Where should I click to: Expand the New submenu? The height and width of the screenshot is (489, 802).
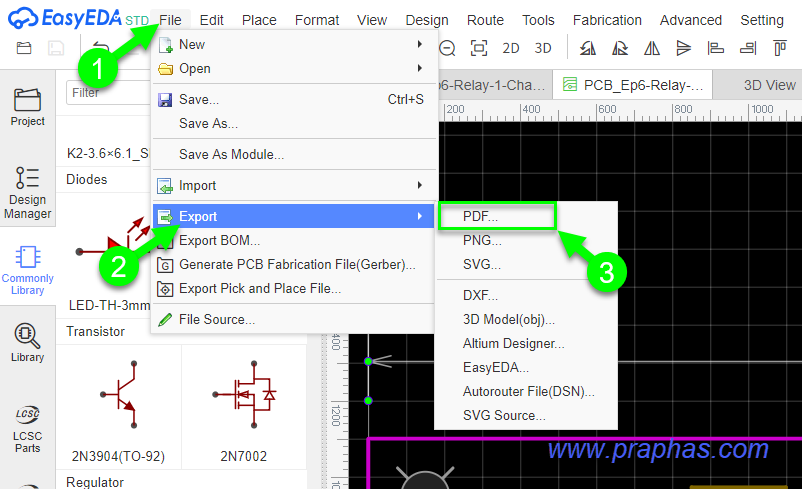click(294, 45)
